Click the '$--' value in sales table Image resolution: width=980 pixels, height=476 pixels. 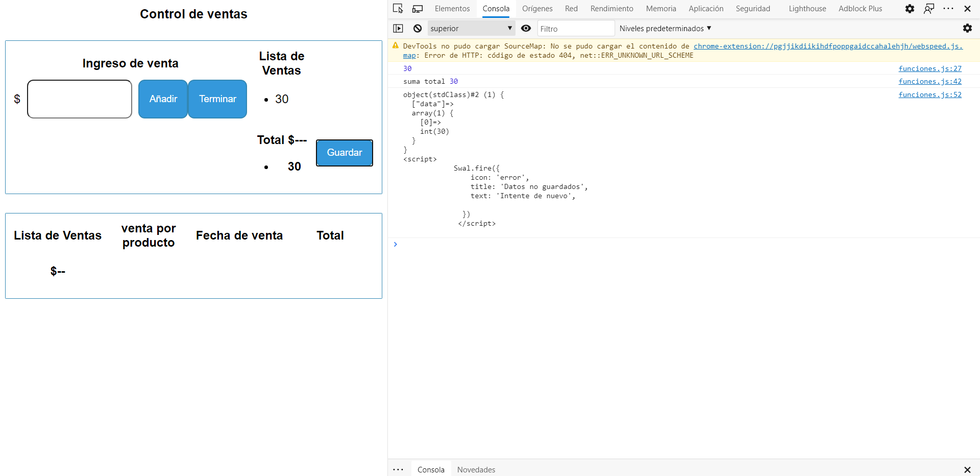tap(58, 271)
